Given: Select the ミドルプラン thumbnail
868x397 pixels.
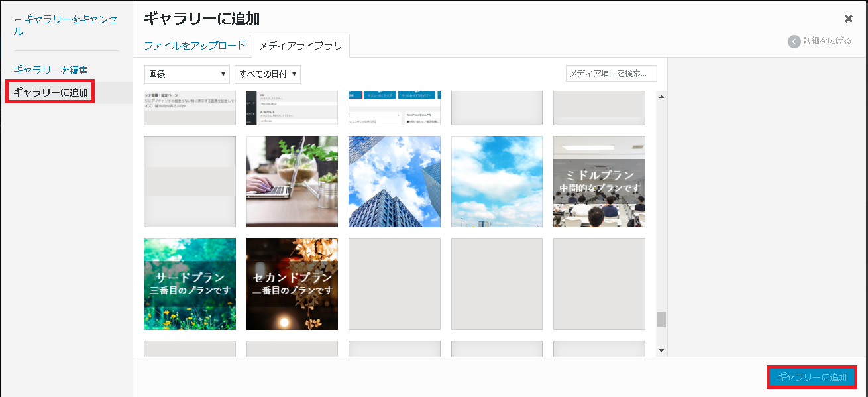Looking at the screenshot, I should [x=599, y=182].
